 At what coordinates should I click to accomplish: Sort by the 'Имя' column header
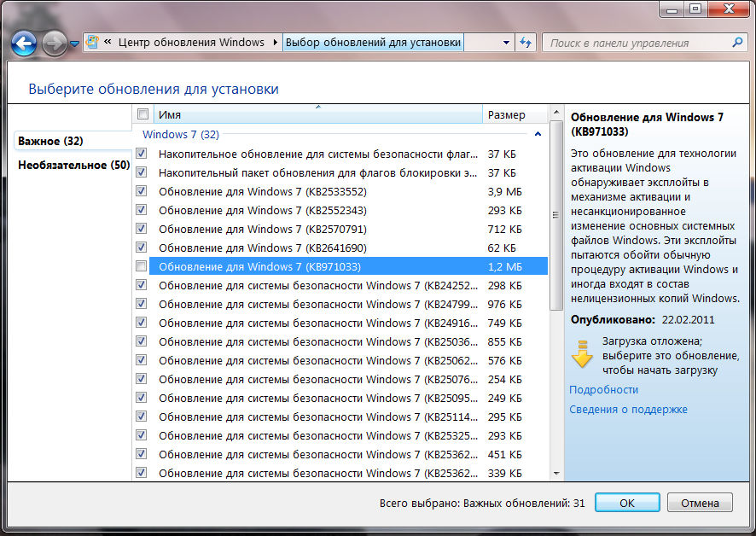pyautogui.click(x=318, y=115)
